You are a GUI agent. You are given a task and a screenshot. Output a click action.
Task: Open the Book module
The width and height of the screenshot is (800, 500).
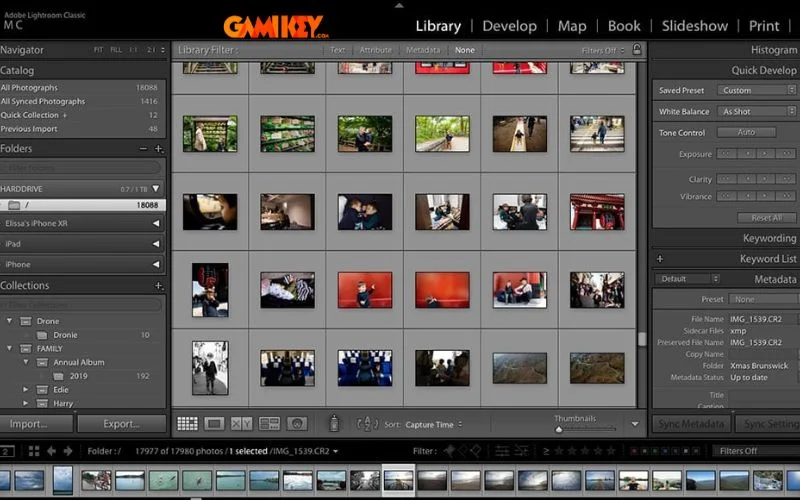point(624,26)
